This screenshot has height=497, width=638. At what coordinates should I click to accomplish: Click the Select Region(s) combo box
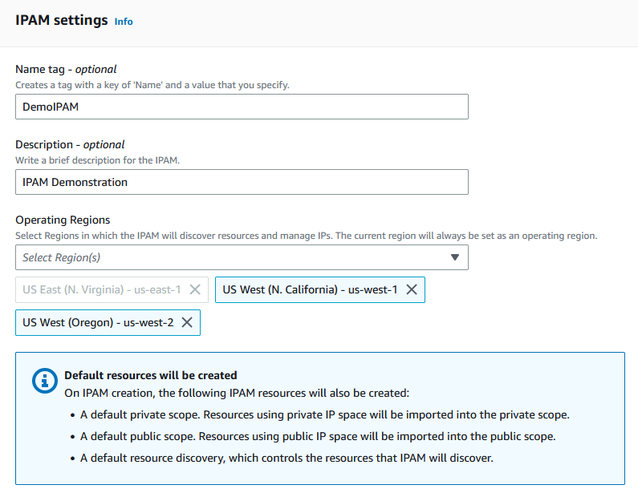(230, 258)
